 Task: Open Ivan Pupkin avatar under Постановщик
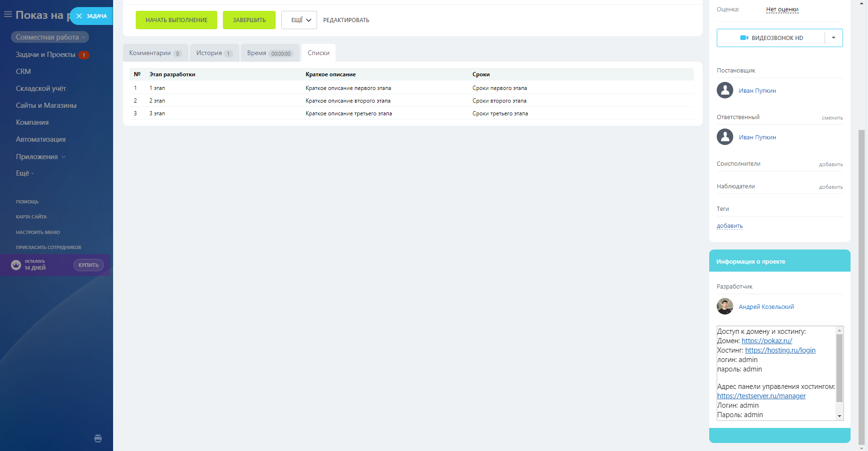coord(725,90)
